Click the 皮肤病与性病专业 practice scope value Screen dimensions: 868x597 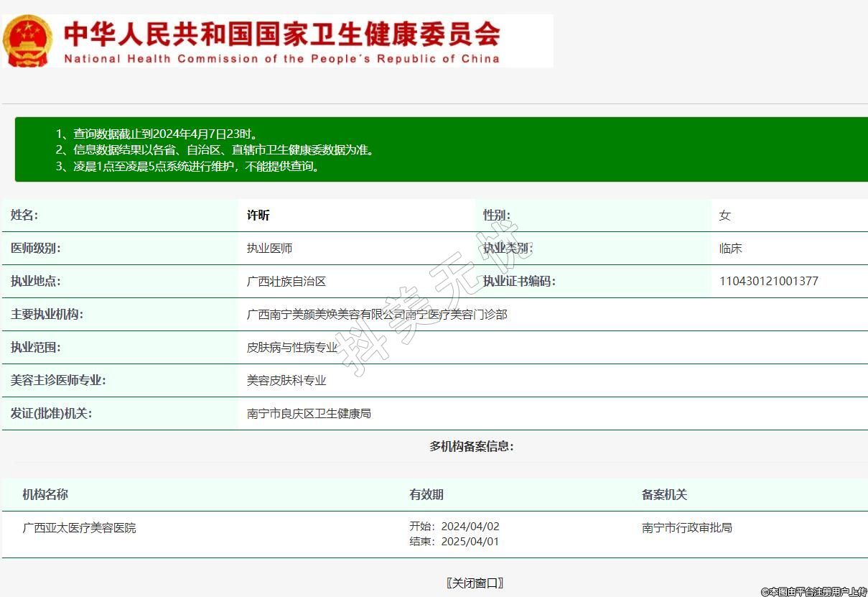click(292, 348)
